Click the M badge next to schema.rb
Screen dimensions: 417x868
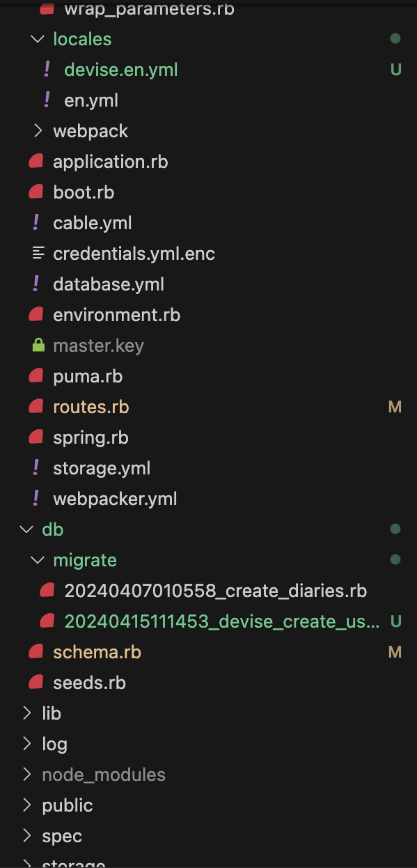pyautogui.click(x=395, y=651)
